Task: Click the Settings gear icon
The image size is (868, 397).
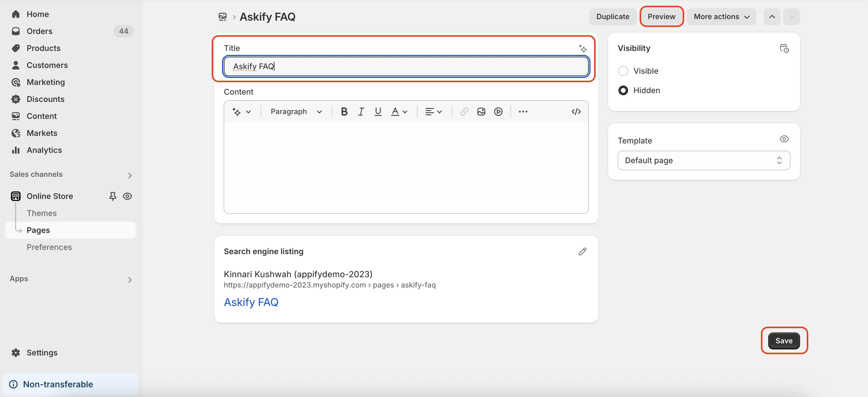Action: click(x=15, y=352)
